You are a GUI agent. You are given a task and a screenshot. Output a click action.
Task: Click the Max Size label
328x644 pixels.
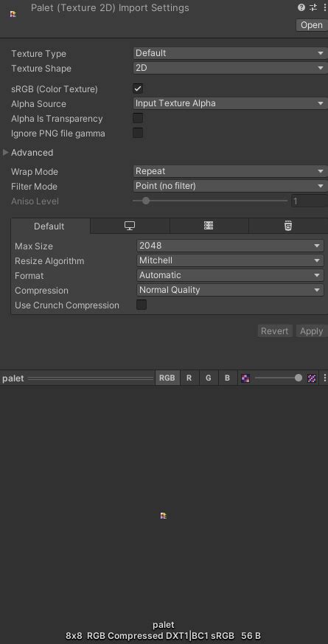pyautogui.click(x=34, y=246)
